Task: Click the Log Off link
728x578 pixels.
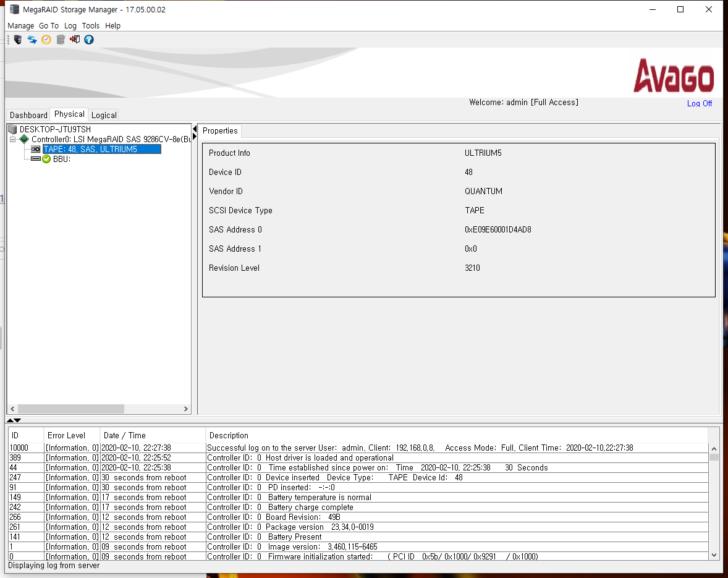Action: click(699, 103)
